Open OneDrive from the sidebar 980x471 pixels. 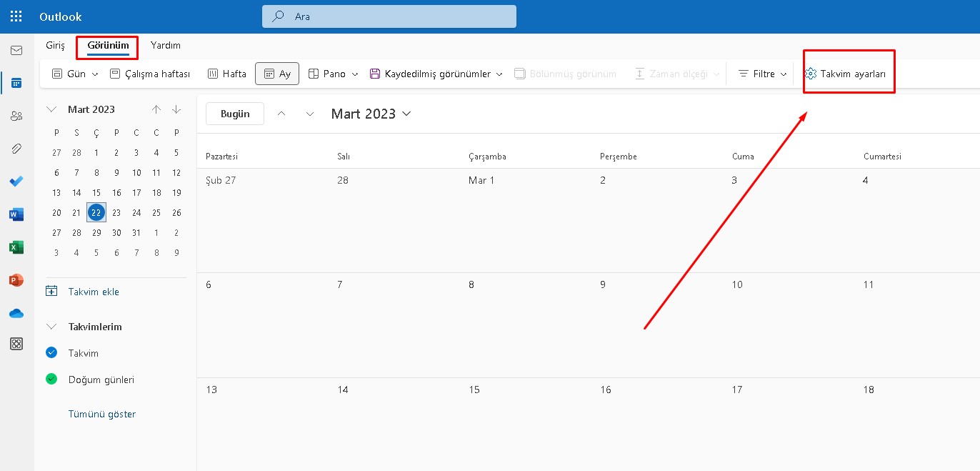16,313
